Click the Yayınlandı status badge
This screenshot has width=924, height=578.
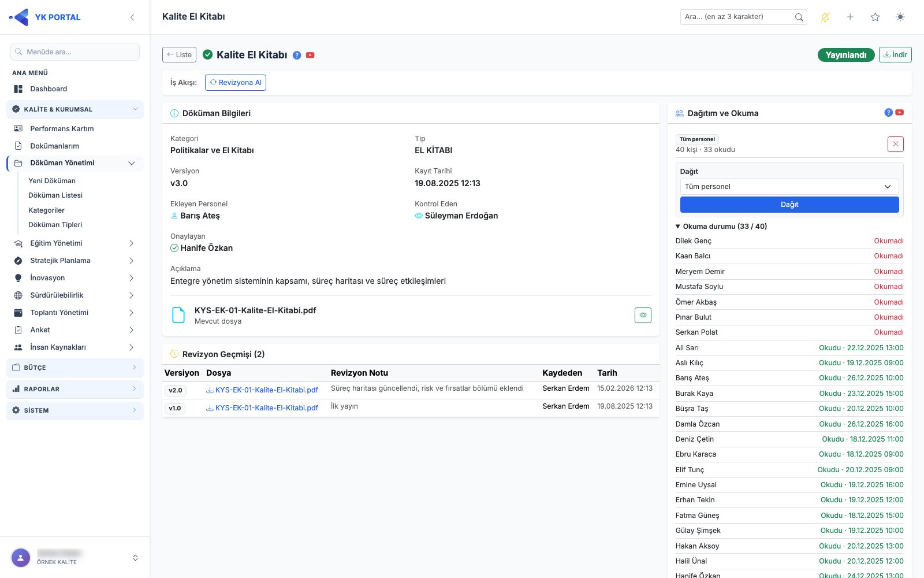pos(846,55)
